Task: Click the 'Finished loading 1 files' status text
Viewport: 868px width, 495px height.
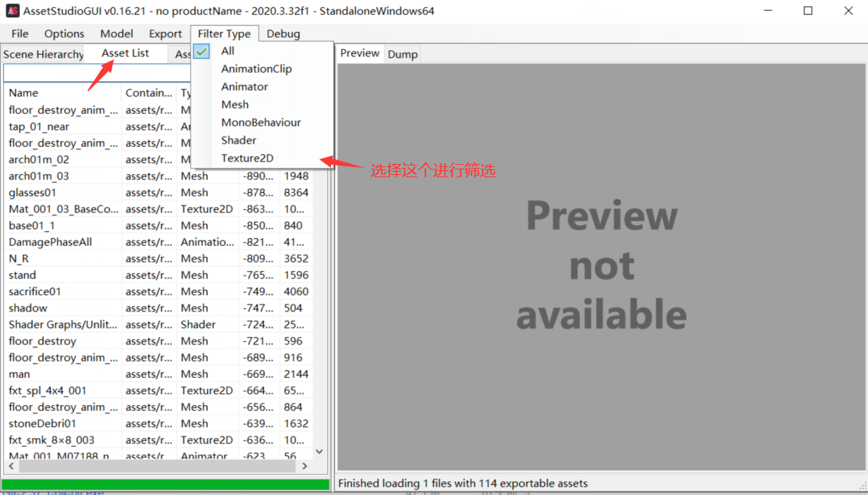Action: pyautogui.click(x=463, y=483)
